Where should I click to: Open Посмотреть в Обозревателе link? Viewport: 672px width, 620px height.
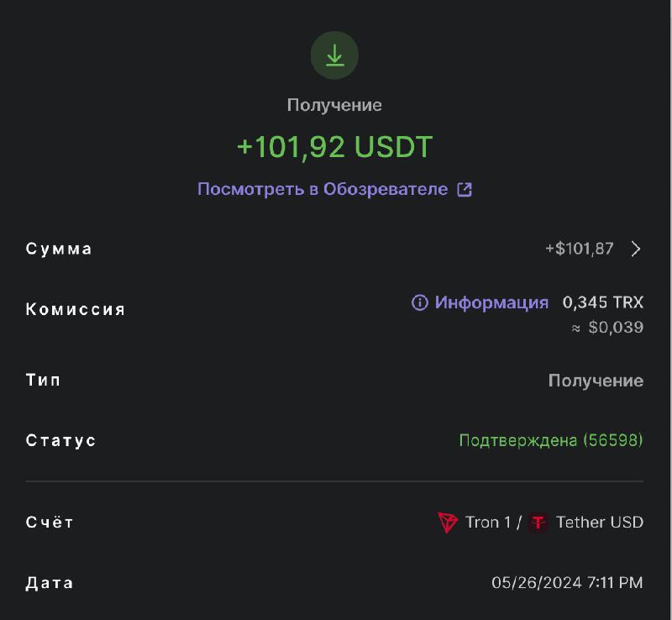[x=323, y=189]
